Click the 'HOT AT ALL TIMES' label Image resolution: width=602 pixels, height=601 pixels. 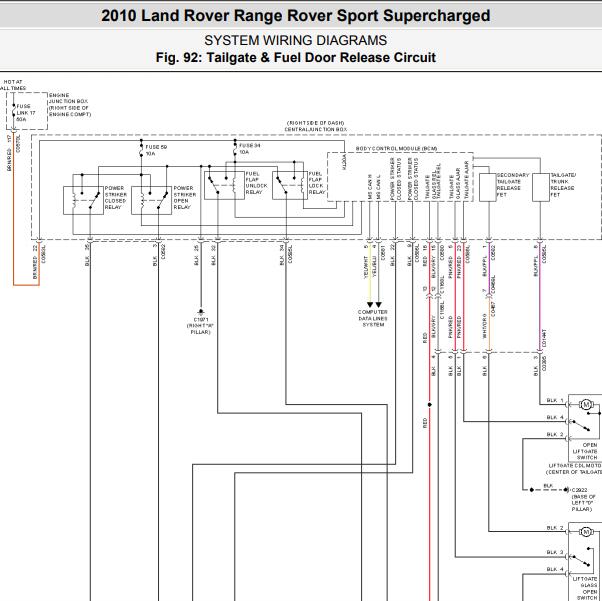coord(13,85)
